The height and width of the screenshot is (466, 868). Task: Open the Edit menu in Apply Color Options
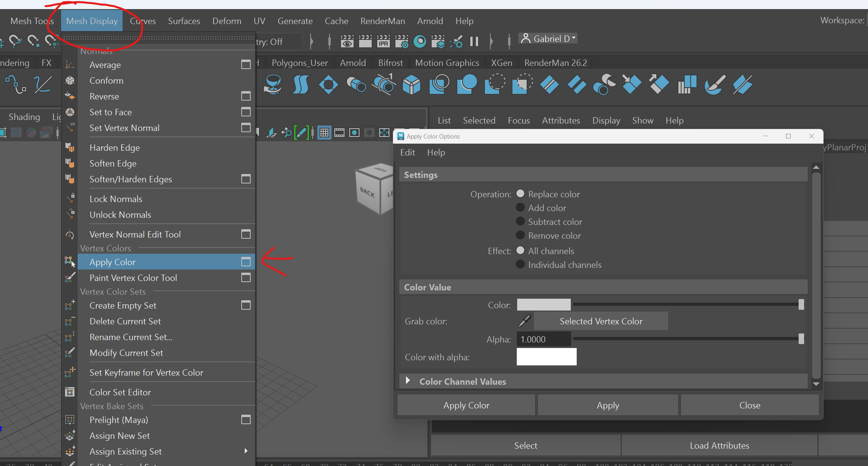click(x=407, y=152)
